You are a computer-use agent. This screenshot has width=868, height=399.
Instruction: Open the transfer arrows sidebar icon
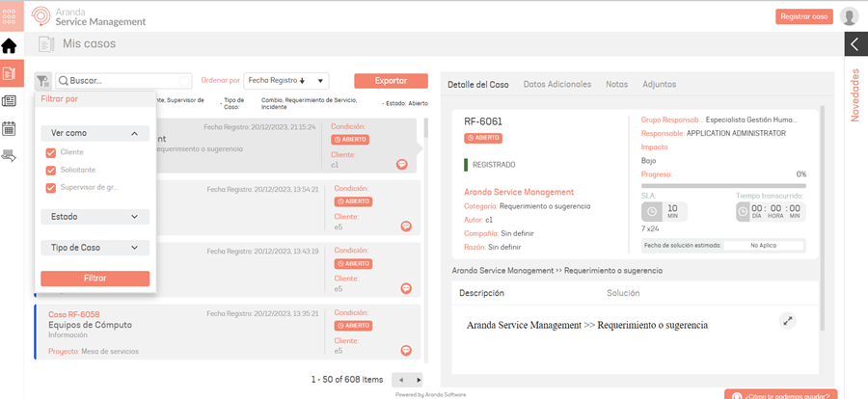point(10,156)
